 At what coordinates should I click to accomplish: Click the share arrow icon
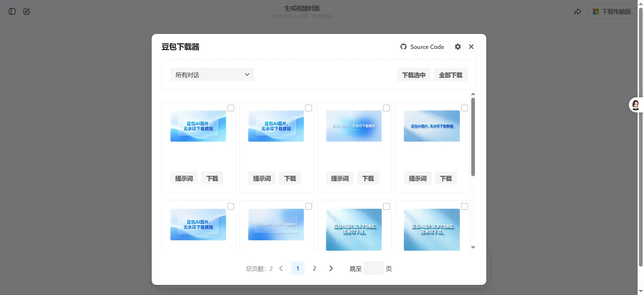click(577, 12)
